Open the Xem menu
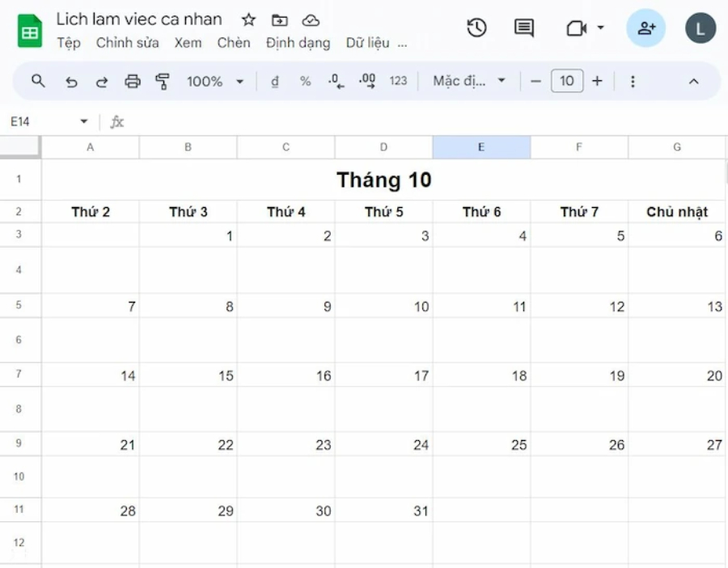Screen dimensions: 728x568 pos(188,43)
